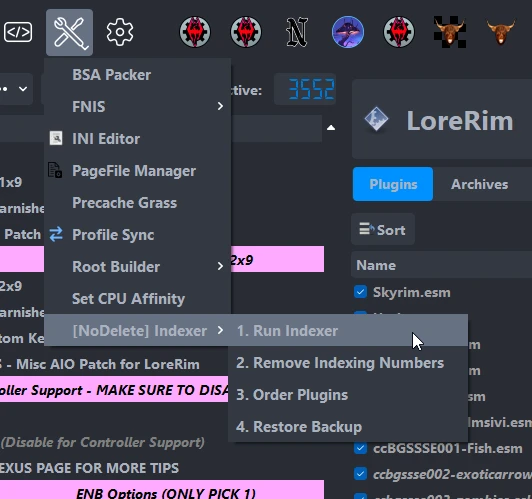Screen dimensions: 532x499
Task: Click the Name column header
Action: pos(441,265)
